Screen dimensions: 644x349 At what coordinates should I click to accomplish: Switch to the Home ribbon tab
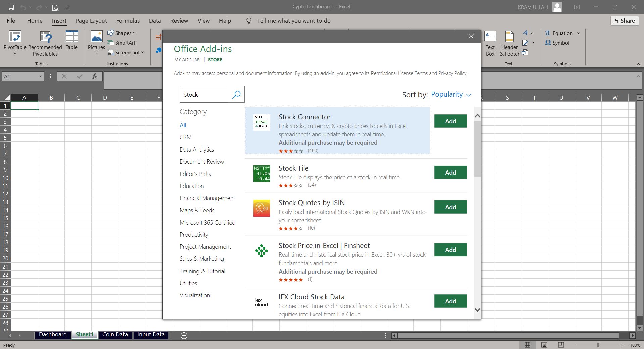point(35,21)
